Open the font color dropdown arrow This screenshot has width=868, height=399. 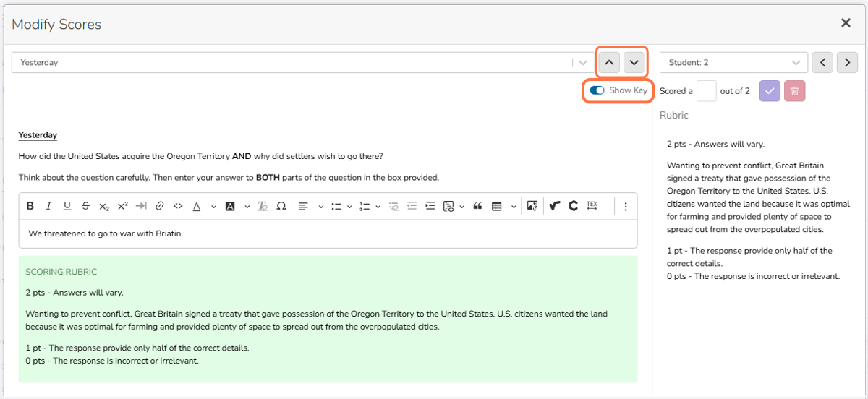(x=213, y=206)
